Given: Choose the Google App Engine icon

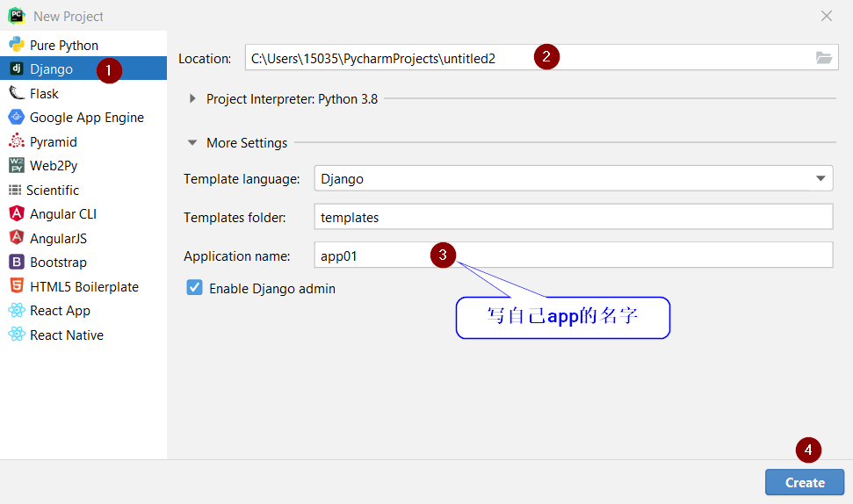Looking at the screenshot, I should click(16, 117).
